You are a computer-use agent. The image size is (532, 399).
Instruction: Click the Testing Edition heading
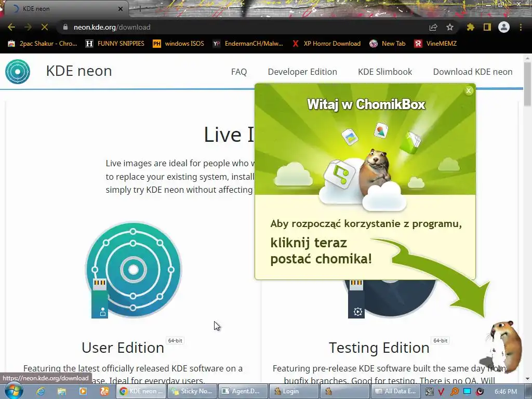tap(379, 348)
